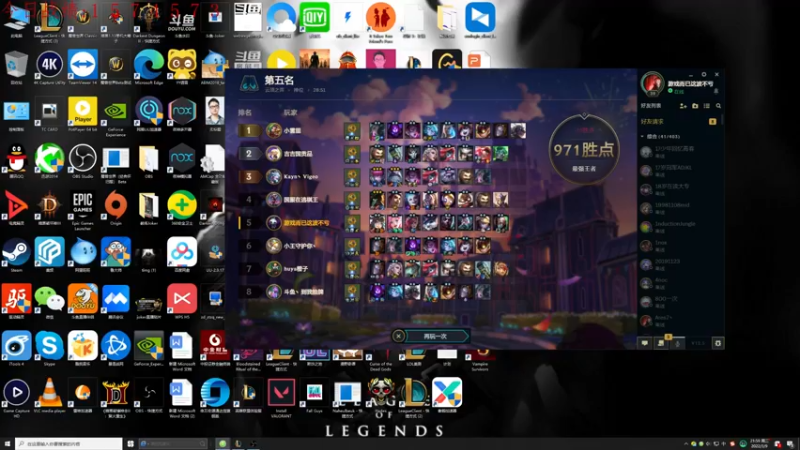Image resolution: width=800 pixels, height=450 pixels.
Task: Mute voice with the microphone icon
Action: coord(678,343)
